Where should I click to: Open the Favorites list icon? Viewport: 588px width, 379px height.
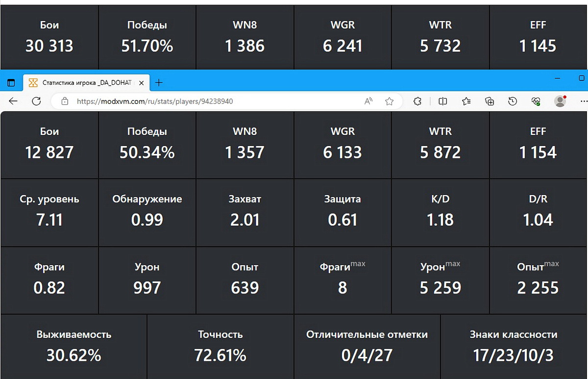(466, 101)
